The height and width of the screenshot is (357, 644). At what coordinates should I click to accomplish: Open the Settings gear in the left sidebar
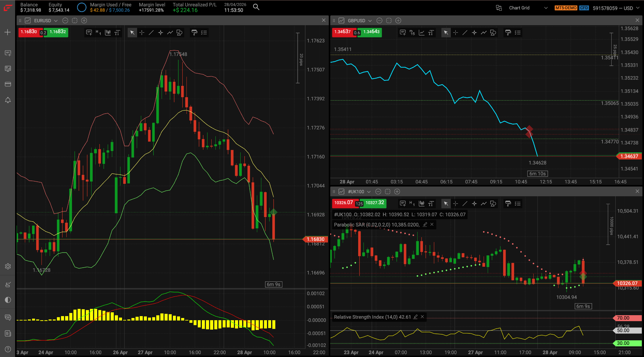(x=8, y=266)
